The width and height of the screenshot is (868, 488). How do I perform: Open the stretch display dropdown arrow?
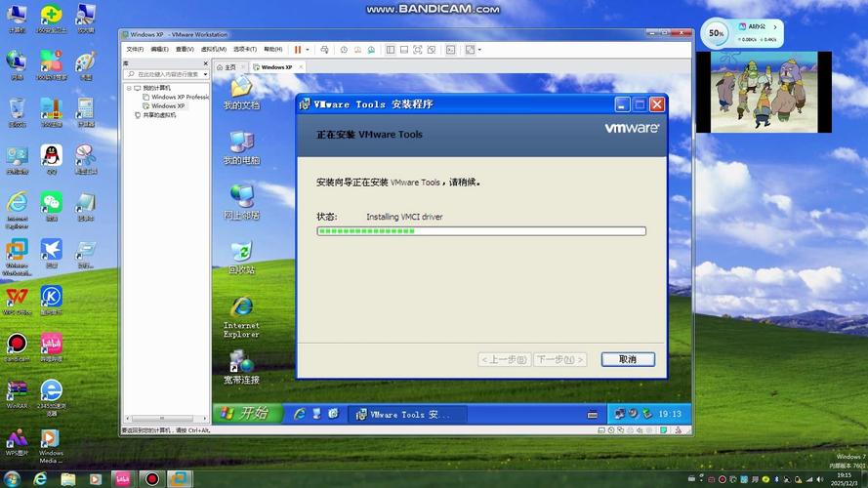point(479,50)
